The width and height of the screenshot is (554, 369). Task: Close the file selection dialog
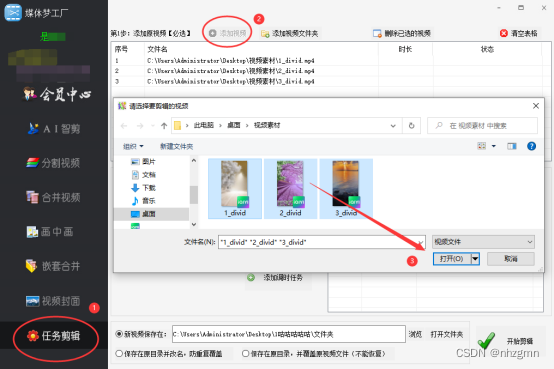(x=536, y=106)
